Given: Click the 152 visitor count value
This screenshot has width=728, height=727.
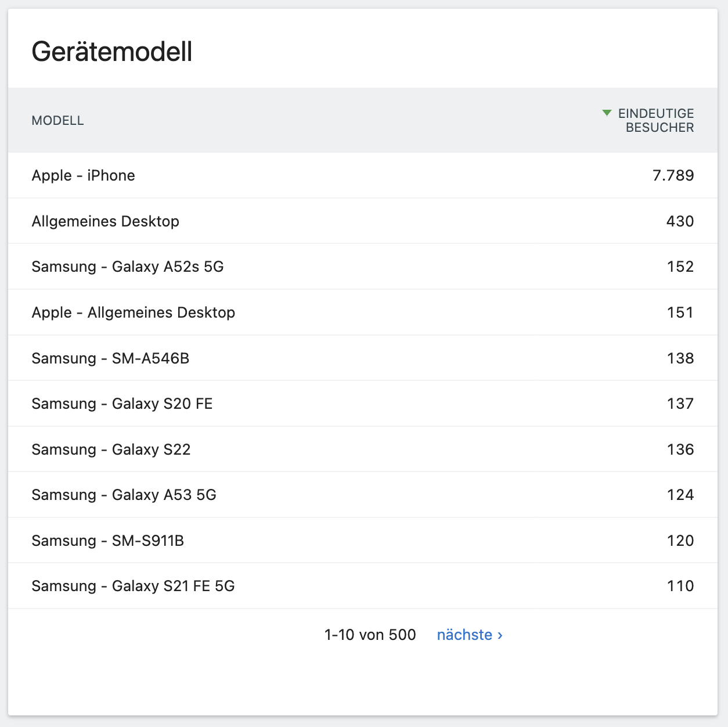Looking at the screenshot, I should [680, 267].
